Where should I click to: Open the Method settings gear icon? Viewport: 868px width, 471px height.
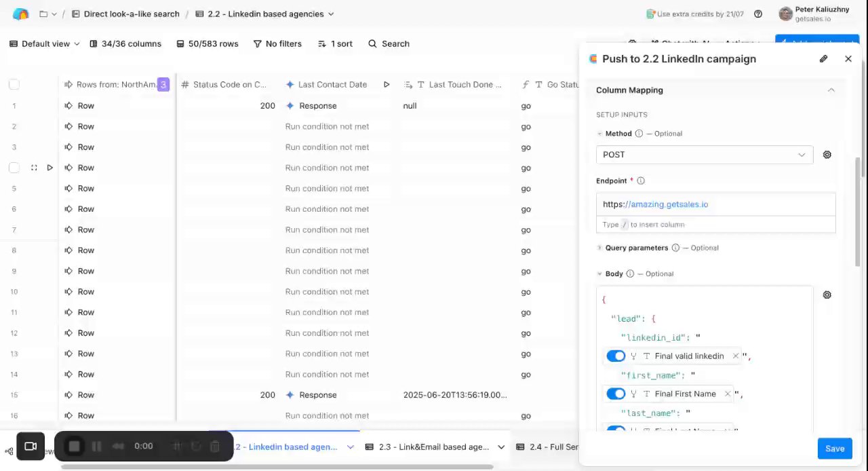point(827,155)
